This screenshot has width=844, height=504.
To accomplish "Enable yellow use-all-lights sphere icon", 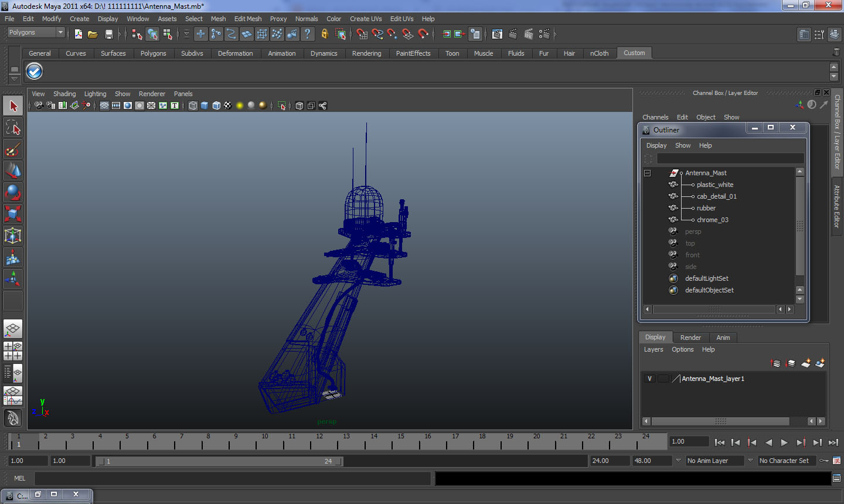I will (240, 105).
